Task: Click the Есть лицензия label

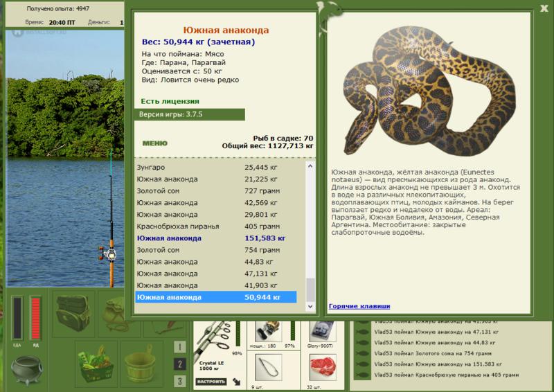Action: (x=170, y=101)
